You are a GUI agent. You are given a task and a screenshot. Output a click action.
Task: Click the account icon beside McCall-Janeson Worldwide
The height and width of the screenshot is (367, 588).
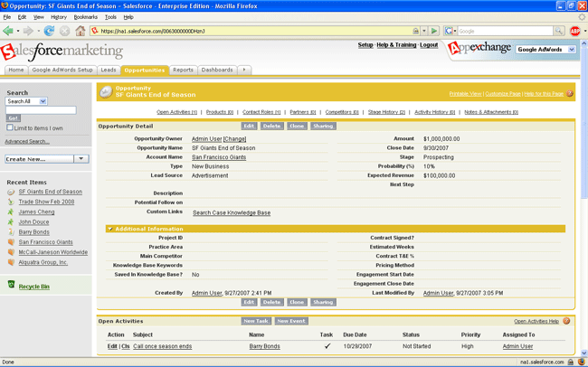tap(11, 252)
